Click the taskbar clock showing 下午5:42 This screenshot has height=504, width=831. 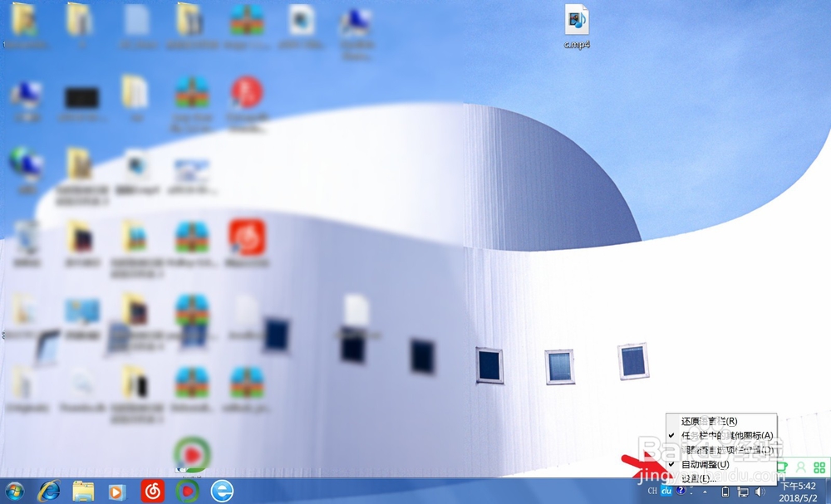(798, 492)
